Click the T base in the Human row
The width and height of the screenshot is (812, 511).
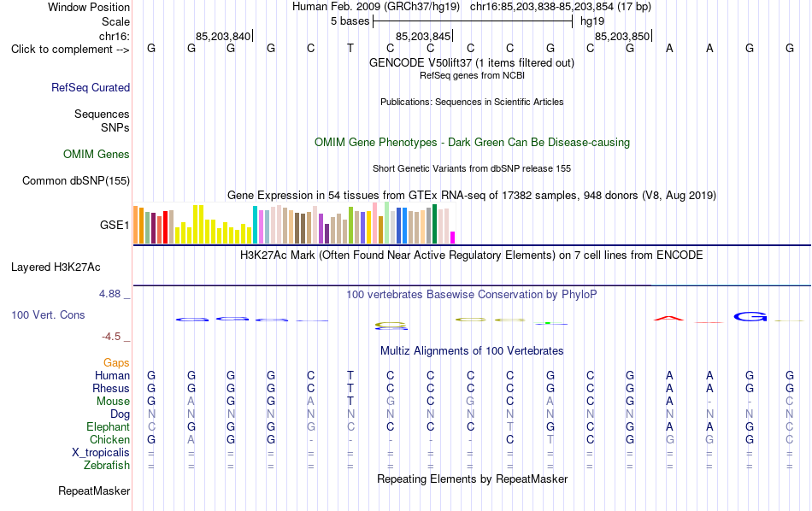click(350, 375)
